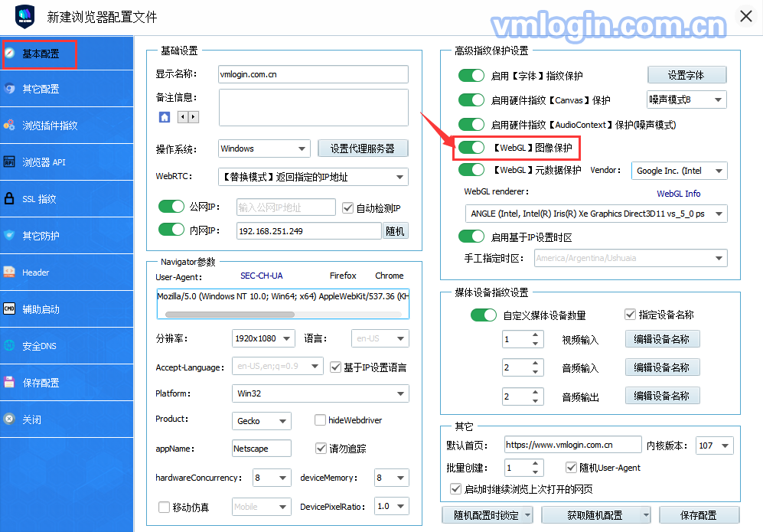
Task: Toggle 【WebGL】元数据保护 switch
Action: [471, 170]
